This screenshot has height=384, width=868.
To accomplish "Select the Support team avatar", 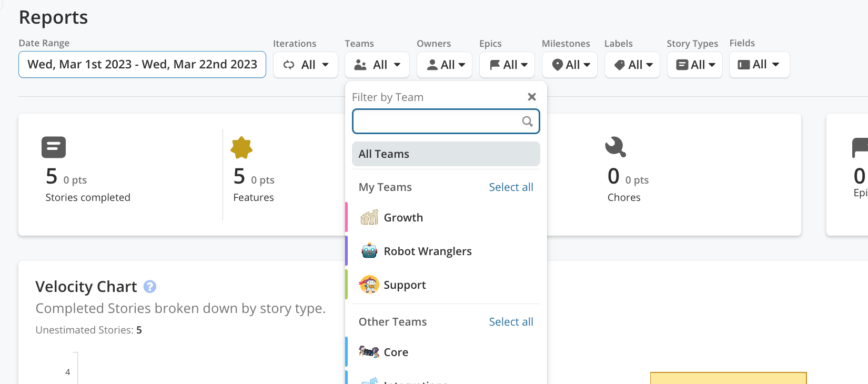I will tap(369, 285).
